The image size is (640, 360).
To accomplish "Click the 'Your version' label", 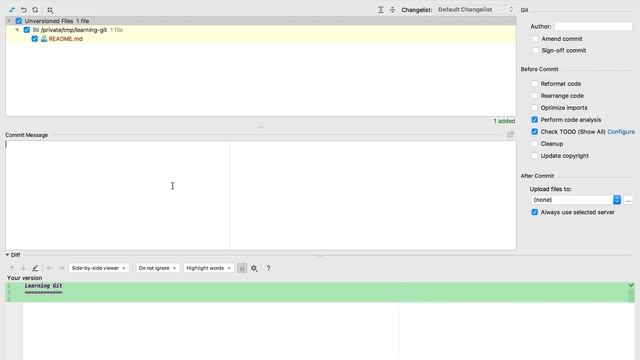I will [x=24, y=278].
